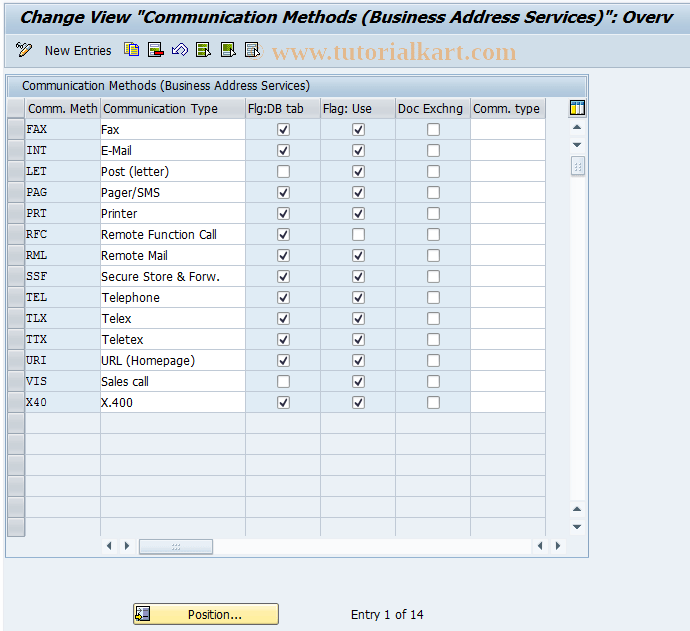Click Flag: Use column header
The image size is (690, 631).
pyautogui.click(x=358, y=109)
